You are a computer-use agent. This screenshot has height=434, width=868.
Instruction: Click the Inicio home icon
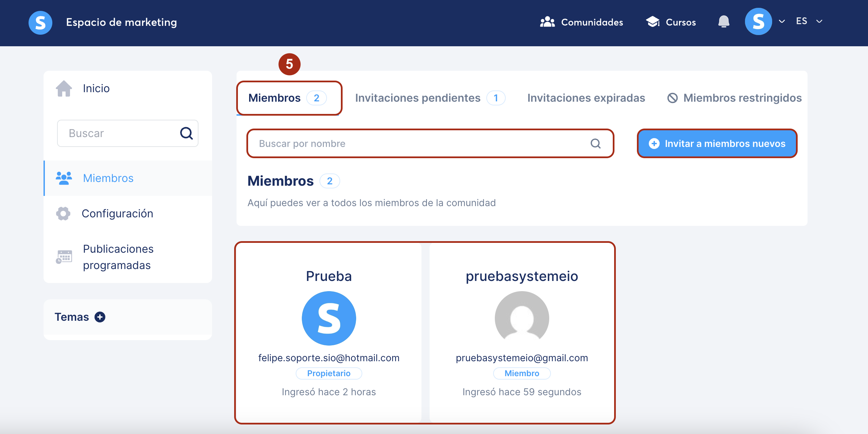(x=64, y=88)
